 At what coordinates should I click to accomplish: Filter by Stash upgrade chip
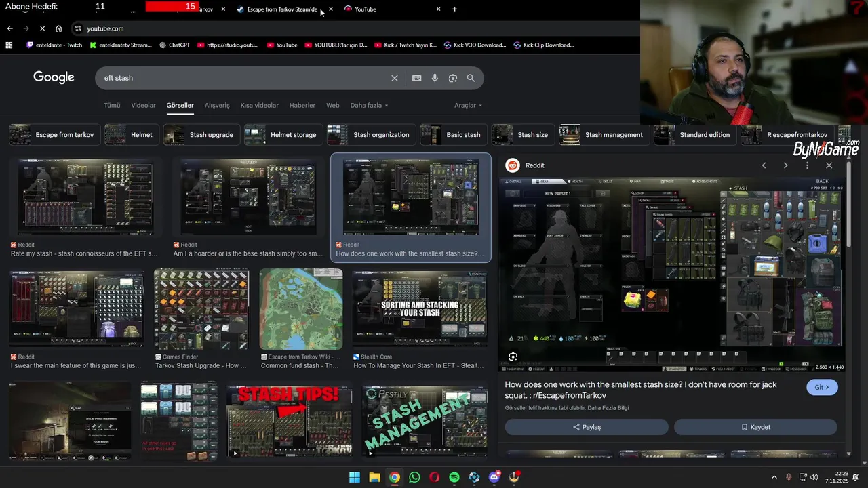[x=201, y=135]
